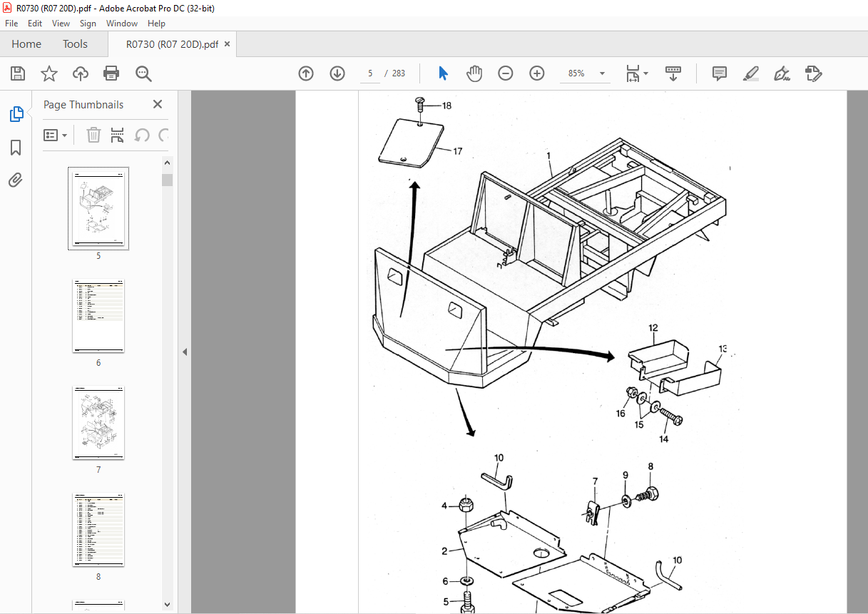868x614 pixels.
Task: Open the Sign document pen tool
Action: [x=782, y=73]
